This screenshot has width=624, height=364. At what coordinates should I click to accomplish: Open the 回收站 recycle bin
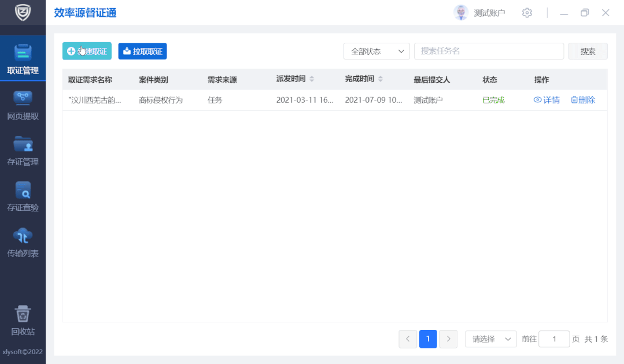[x=23, y=321]
